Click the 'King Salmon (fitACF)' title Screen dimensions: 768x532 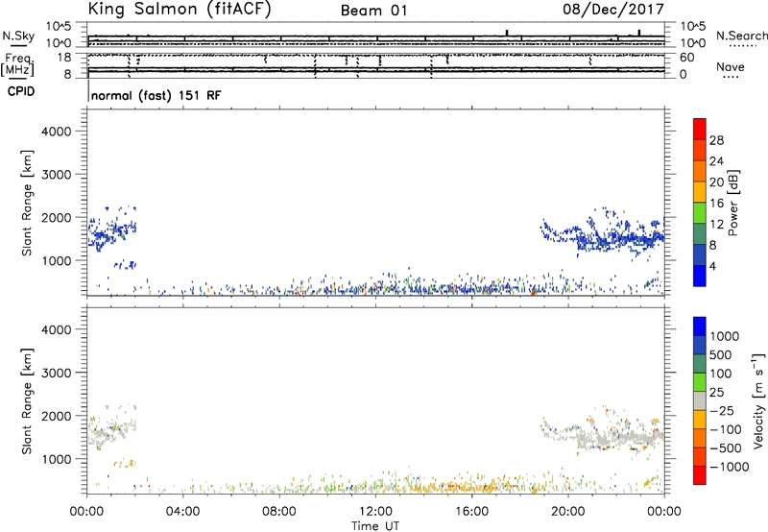click(180, 10)
